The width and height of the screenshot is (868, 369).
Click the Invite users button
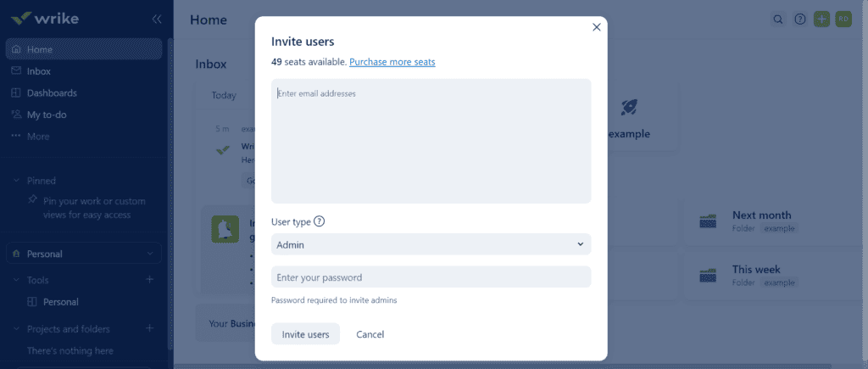(x=305, y=334)
